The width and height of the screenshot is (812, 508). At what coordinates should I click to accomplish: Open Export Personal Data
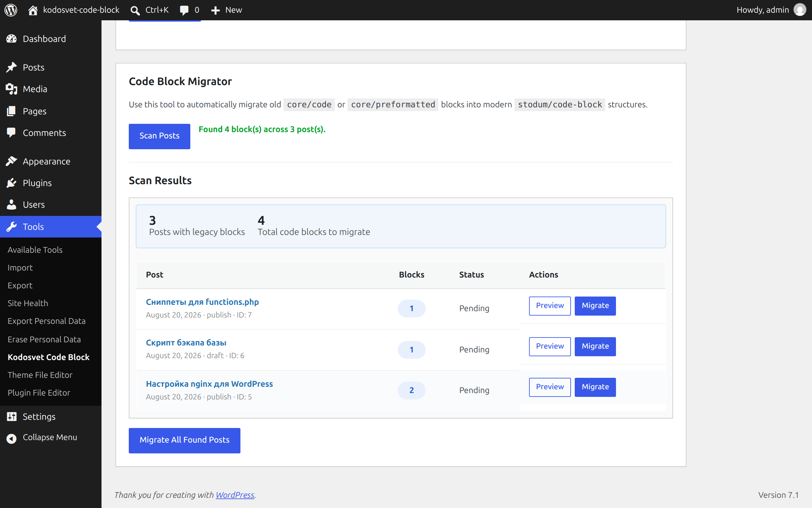47,321
